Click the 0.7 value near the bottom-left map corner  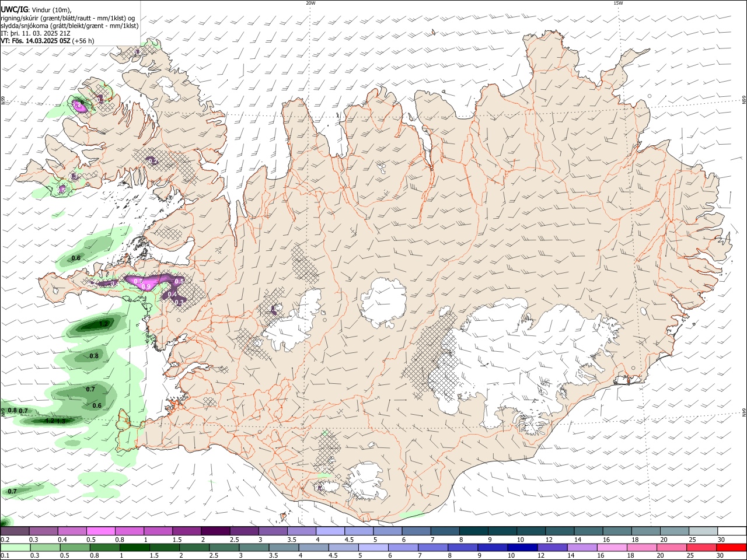coord(12,491)
